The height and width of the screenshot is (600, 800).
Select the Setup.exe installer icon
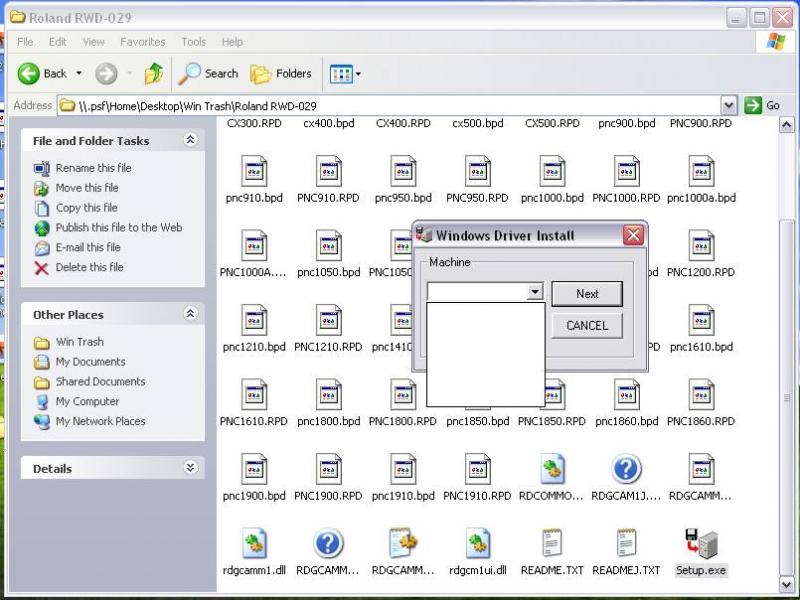tap(701, 544)
